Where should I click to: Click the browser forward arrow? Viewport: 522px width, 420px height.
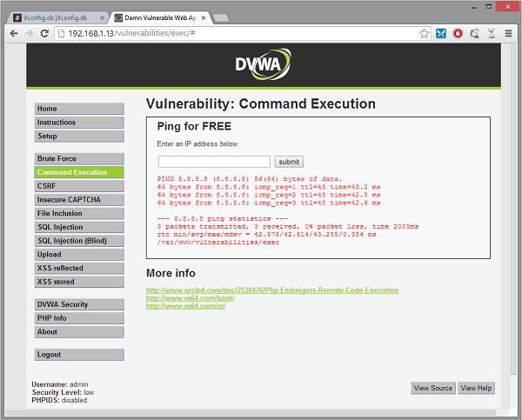[x=30, y=33]
